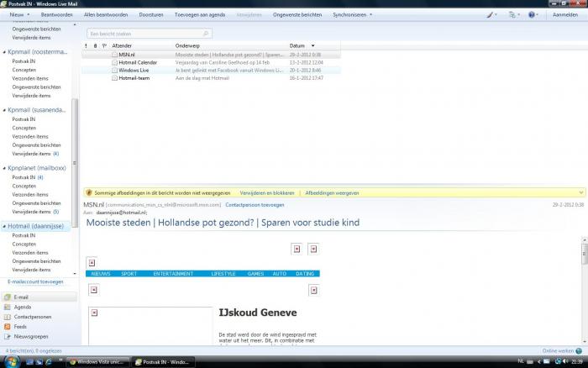Open Concepten under Kpnmail (roosterma...)
This screenshot has height=368, width=588.
[24, 70]
